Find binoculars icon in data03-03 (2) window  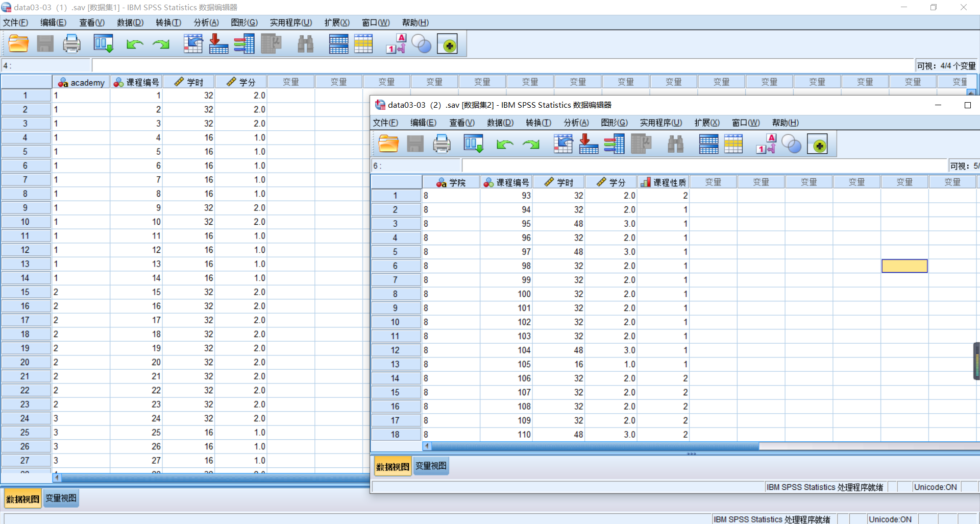pos(675,144)
